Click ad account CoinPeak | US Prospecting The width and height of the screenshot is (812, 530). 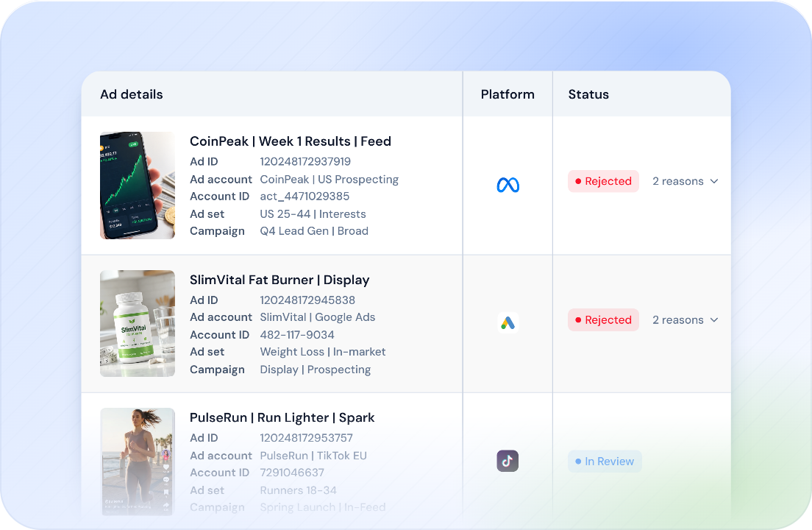(330, 180)
